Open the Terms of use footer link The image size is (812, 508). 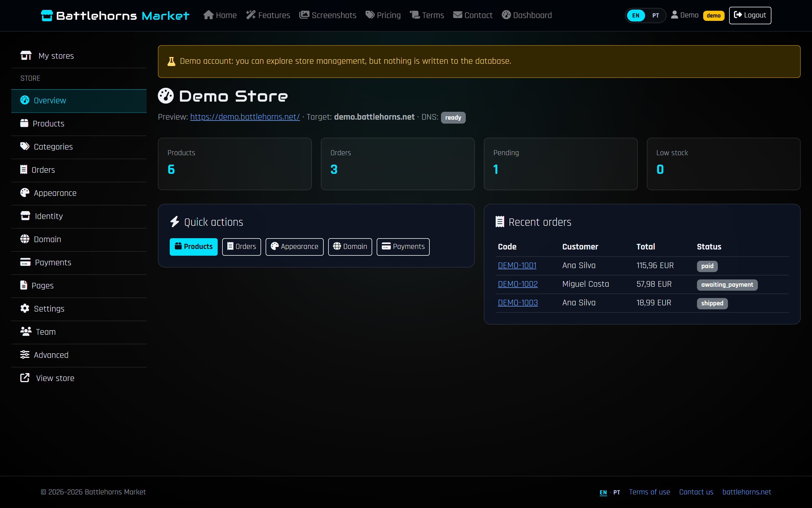tap(649, 492)
